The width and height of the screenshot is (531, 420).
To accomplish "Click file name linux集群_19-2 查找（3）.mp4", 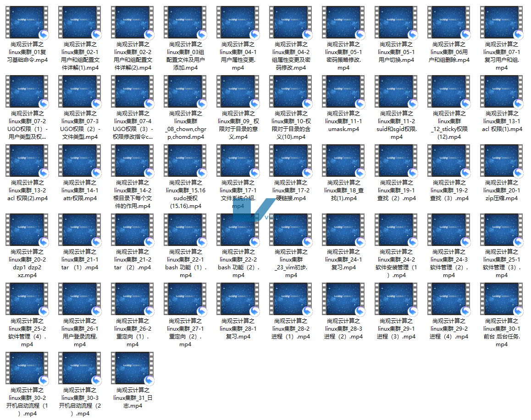I will coord(449,191).
